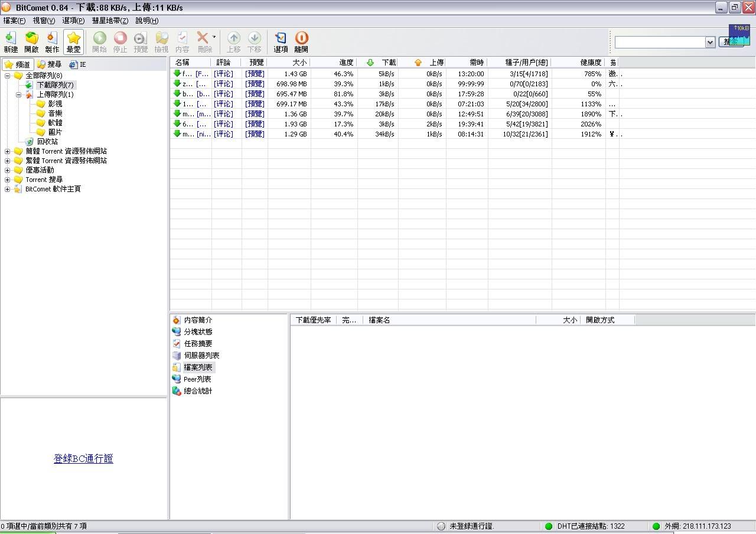The width and height of the screenshot is (756, 534).
Task: Expand the BitComet 軟件主頁 tree node
Action: click(x=8, y=189)
